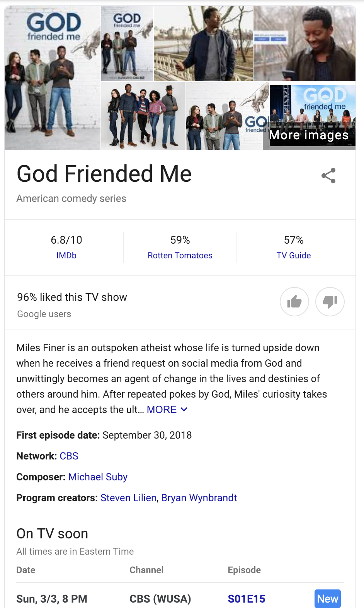Click the blue New episode badge
364x608 pixels.
pyautogui.click(x=327, y=599)
